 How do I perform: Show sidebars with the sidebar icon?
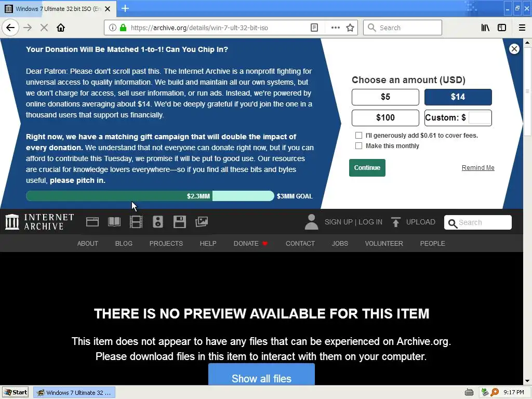(502, 28)
